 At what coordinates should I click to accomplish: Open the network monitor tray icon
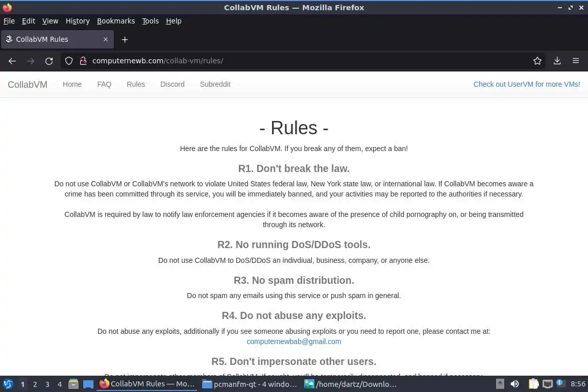548,384
